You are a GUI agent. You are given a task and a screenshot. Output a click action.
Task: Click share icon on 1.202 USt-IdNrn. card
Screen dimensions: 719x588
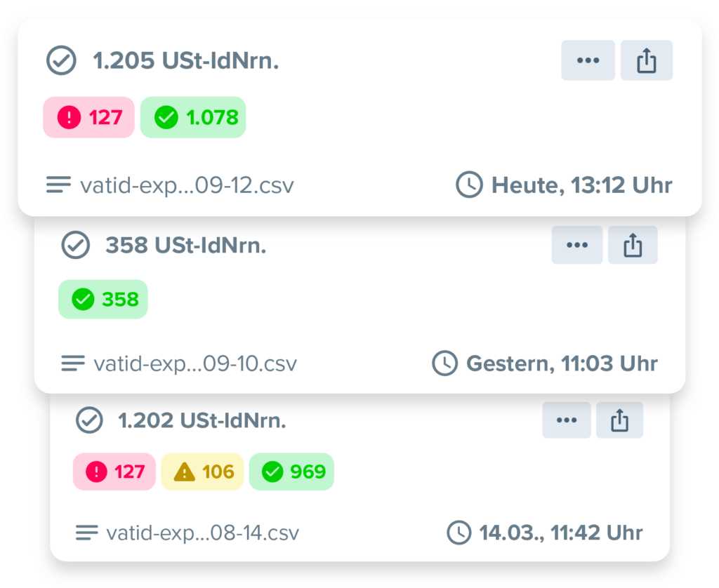click(619, 420)
